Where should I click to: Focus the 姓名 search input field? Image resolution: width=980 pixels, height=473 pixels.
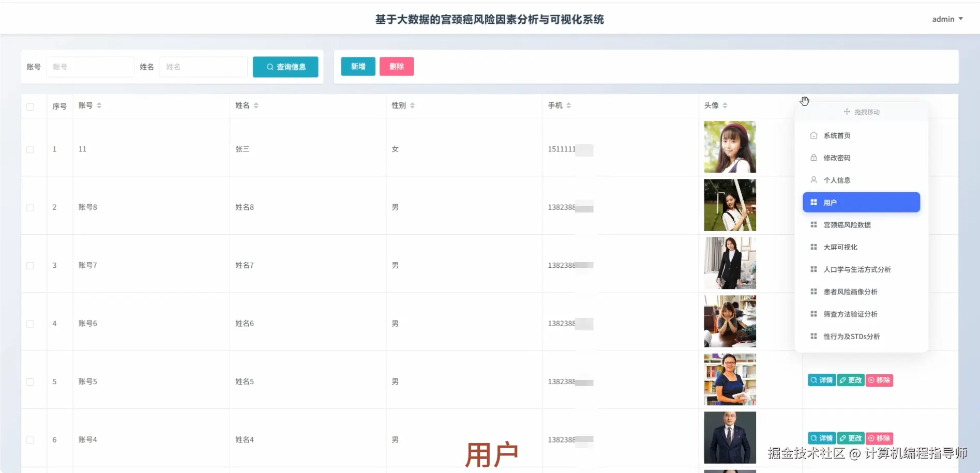[203, 67]
